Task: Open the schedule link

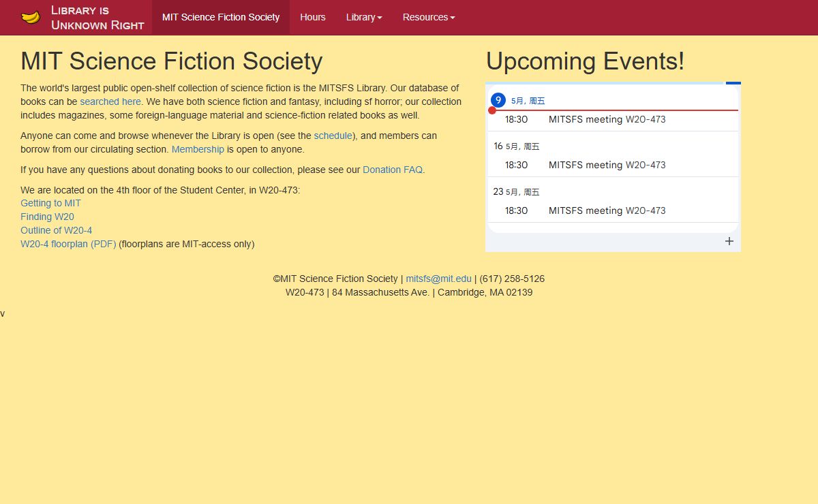Action: (333, 136)
